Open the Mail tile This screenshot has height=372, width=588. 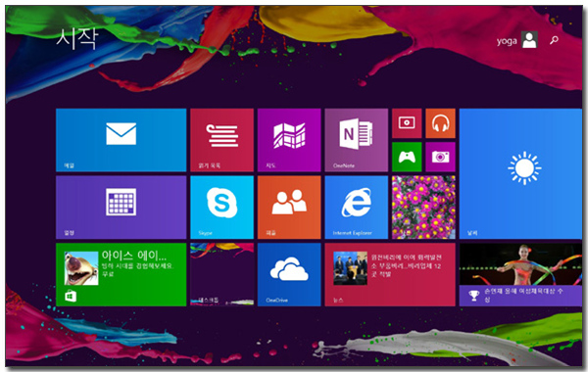121,140
